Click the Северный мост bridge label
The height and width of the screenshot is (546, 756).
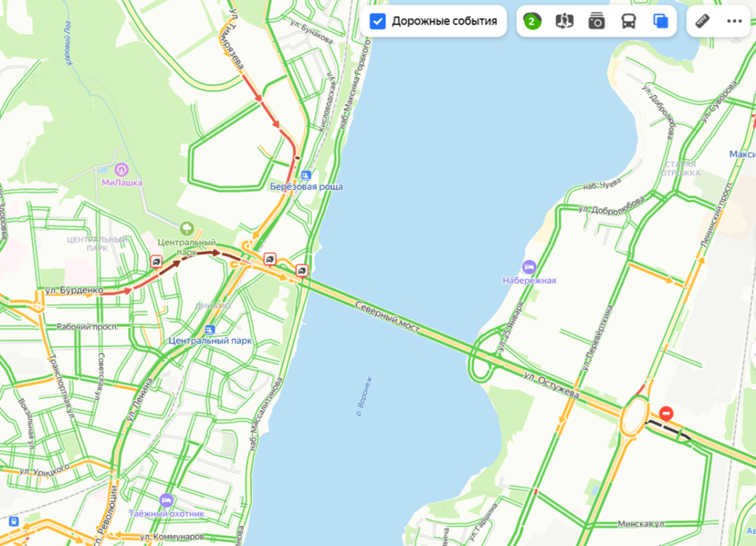(387, 317)
